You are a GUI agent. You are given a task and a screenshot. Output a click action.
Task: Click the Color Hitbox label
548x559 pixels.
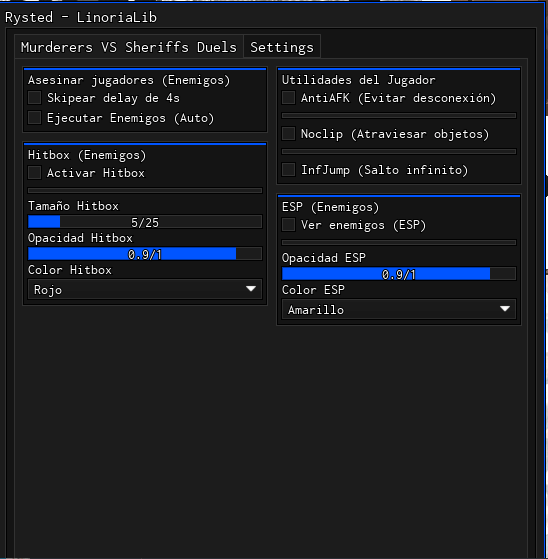[x=70, y=270]
